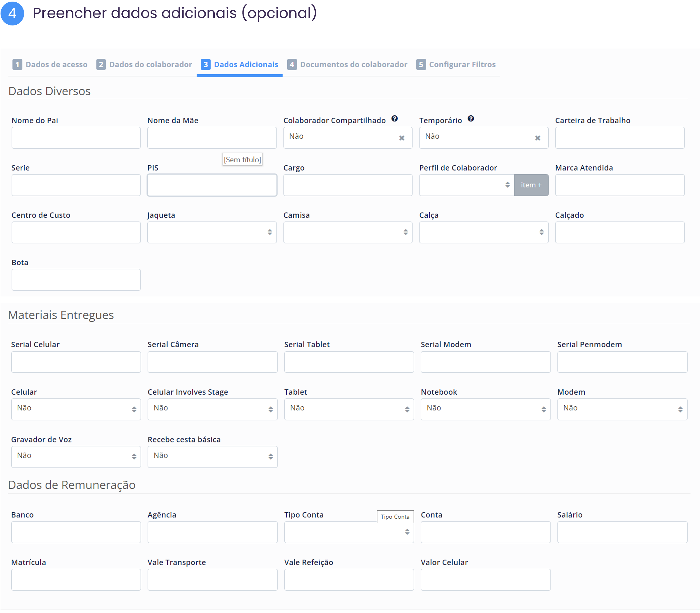Click the Centro de Custo field

coord(76,232)
